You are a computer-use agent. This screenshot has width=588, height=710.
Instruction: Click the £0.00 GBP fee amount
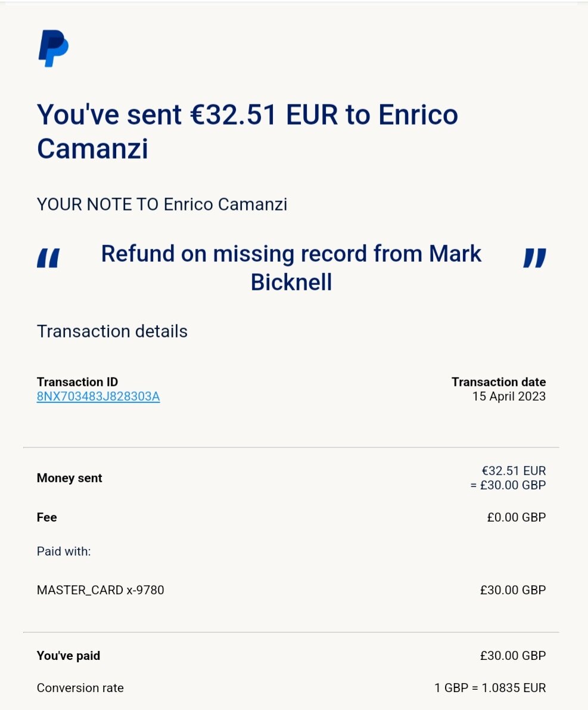pos(517,517)
